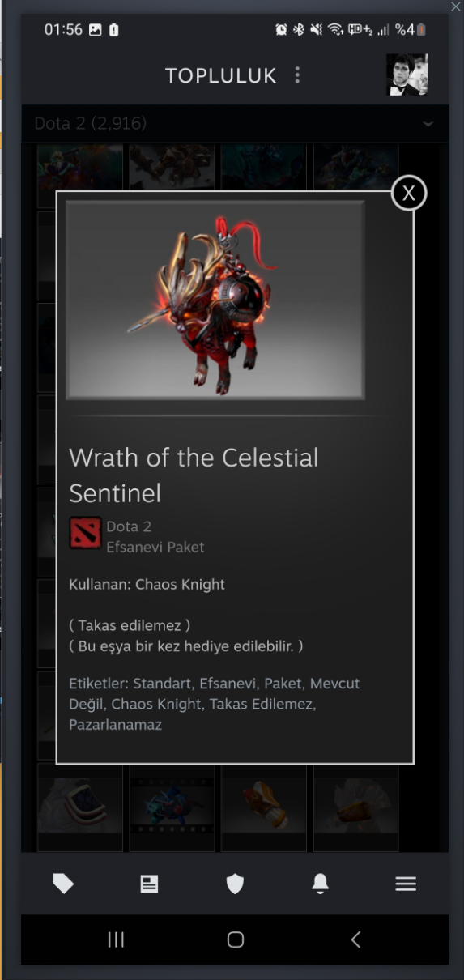Tap the profile avatar picture
464x980 pixels.
click(x=407, y=75)
